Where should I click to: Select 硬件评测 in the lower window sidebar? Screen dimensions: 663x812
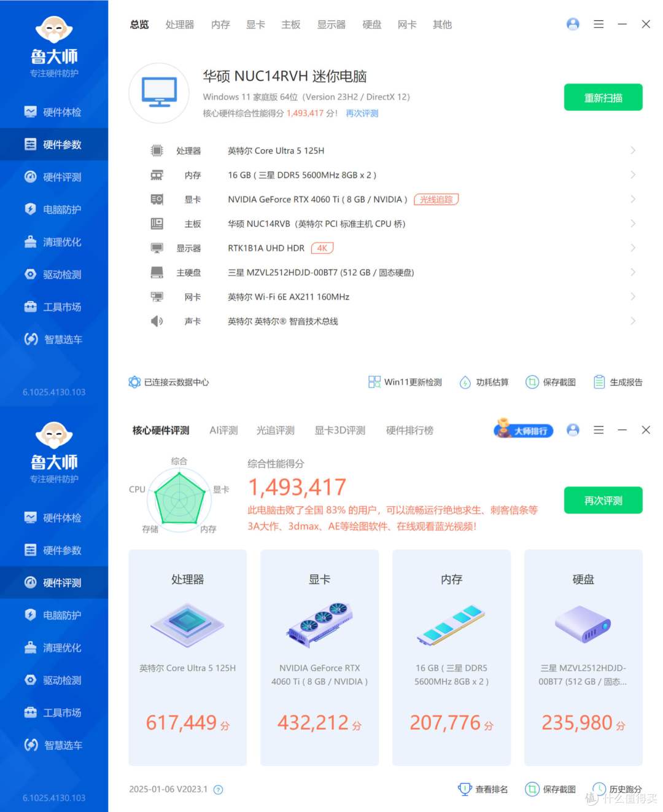point(54,583)
